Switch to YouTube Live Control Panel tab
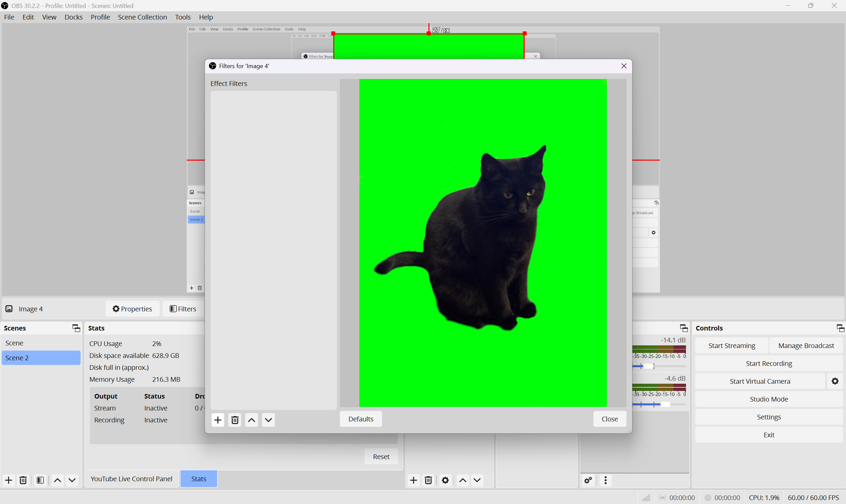Viewport: 846px width, 504px height. 132,479
